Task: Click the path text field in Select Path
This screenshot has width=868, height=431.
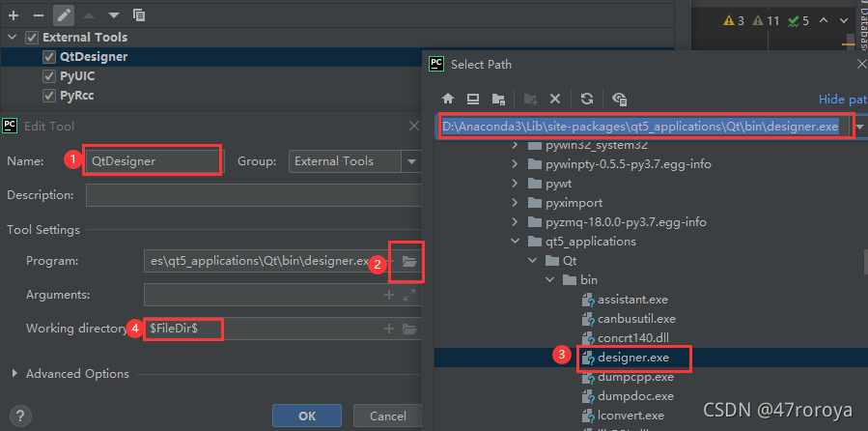Action: (x=646, y=127)
